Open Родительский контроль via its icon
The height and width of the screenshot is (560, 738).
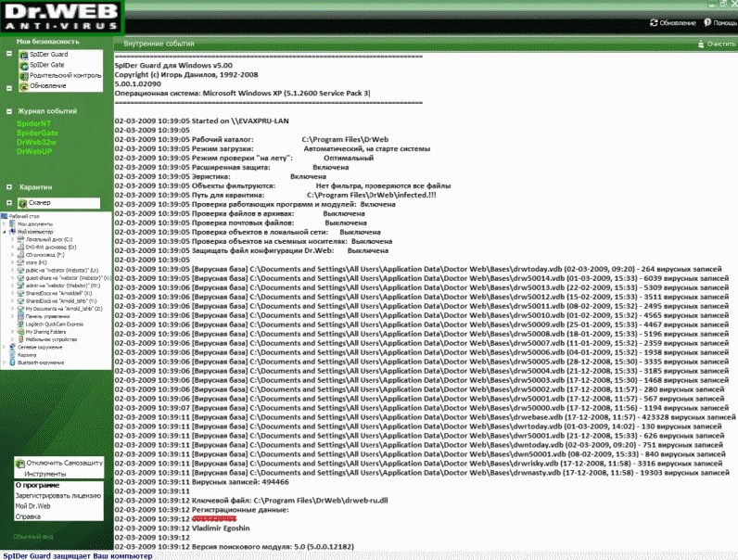pyautogui.click(x=24, y=76)
